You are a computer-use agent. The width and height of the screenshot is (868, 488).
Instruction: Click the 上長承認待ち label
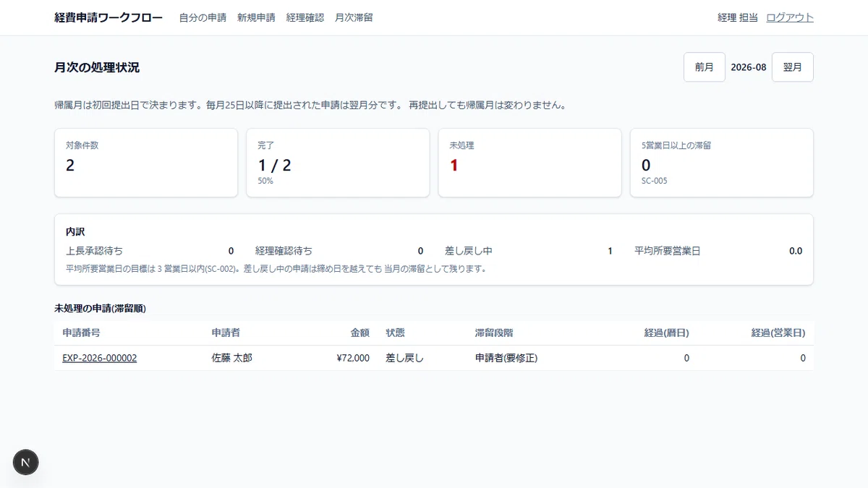point(94,251)
